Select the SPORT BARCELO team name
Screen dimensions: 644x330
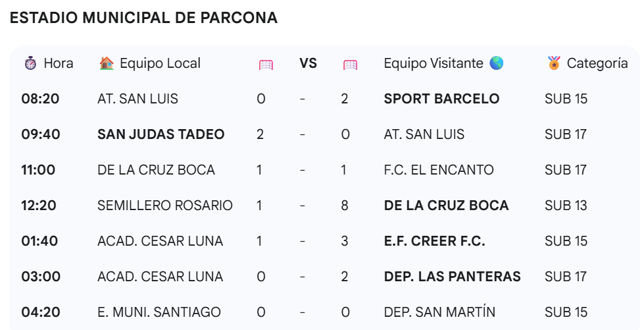[x=441, y=99]
